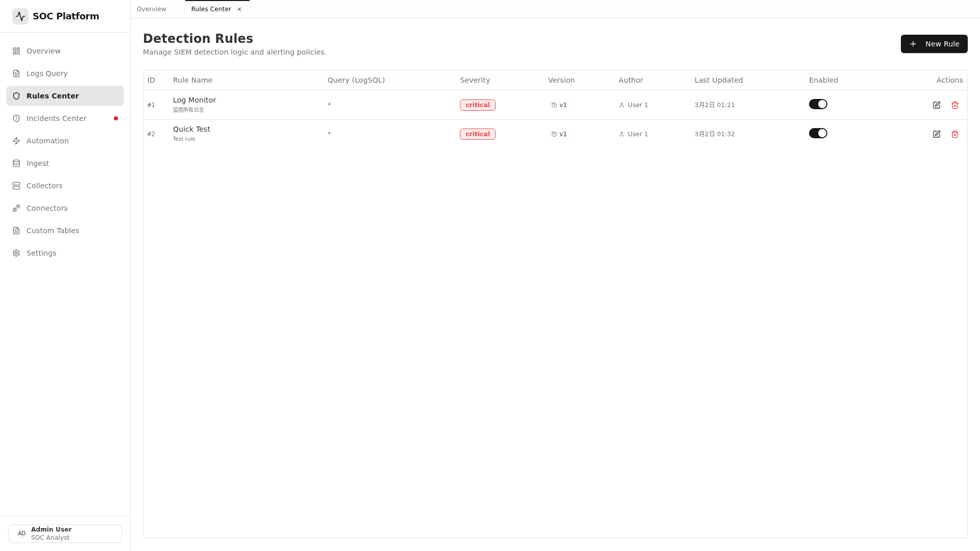980x551 pixels.
Task: Disable the Quick Test rule toggle
Action: coord(818,133)
